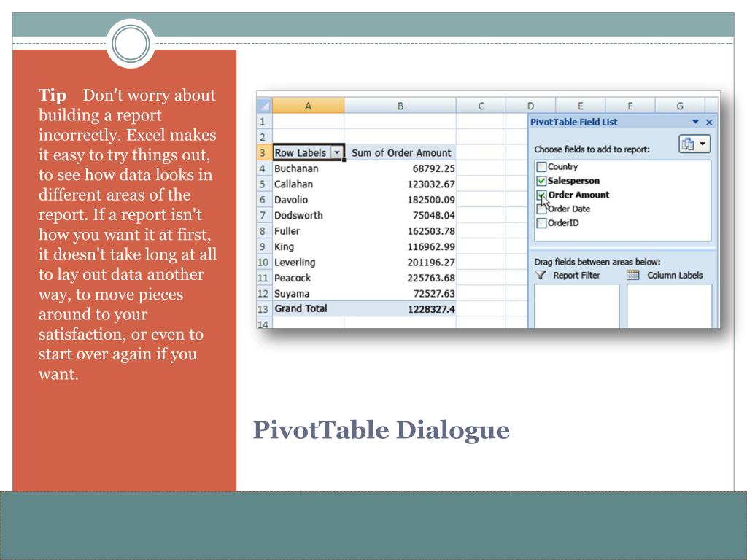Select the Callahan cell
This screenshot has width=747, height=560.
pos(309,184)
